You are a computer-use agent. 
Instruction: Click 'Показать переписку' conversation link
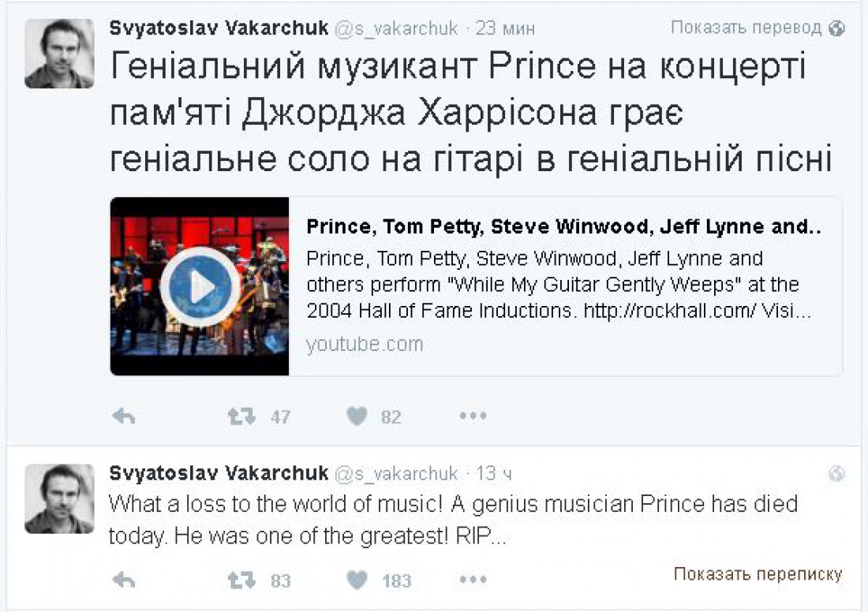point(758,574)
